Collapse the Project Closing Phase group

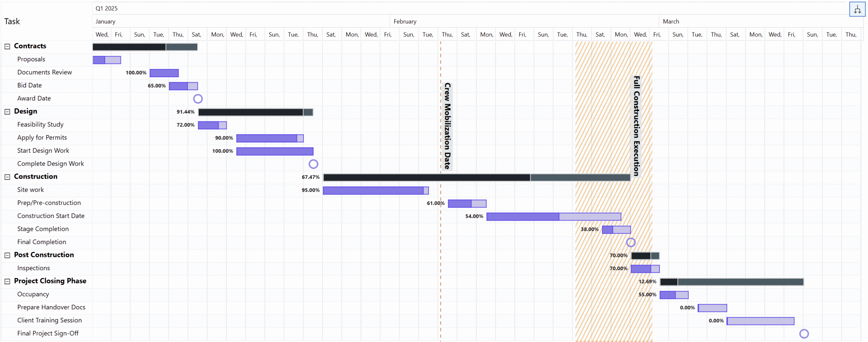(7, 281)
